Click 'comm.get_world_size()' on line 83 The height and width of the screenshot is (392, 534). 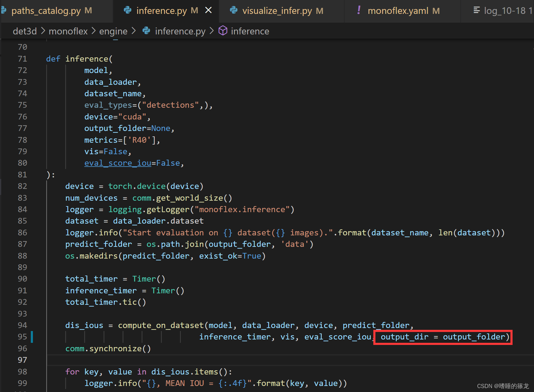(182, 198)
